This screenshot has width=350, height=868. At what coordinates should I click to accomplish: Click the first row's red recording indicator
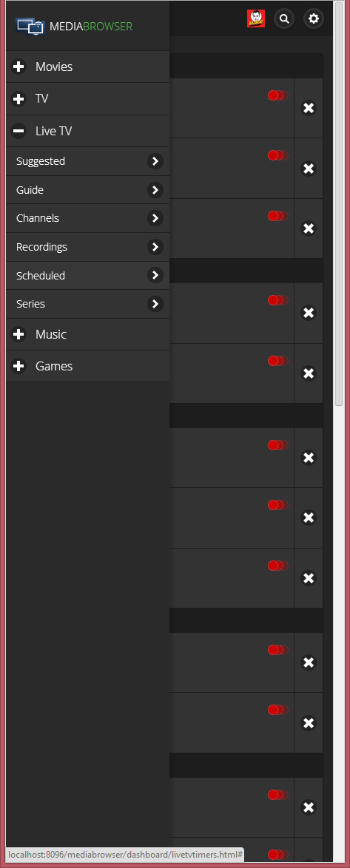(x=278, y=95)
